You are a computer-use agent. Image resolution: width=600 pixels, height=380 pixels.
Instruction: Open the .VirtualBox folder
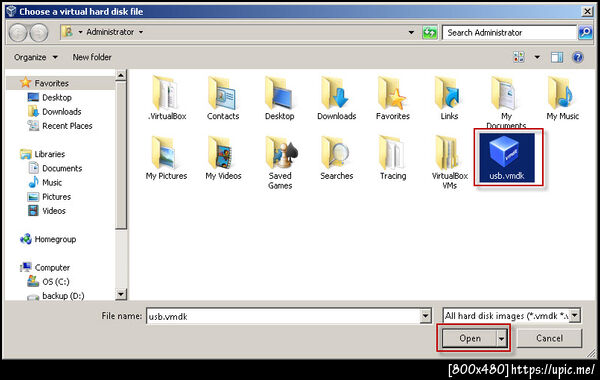coord(166,98)
